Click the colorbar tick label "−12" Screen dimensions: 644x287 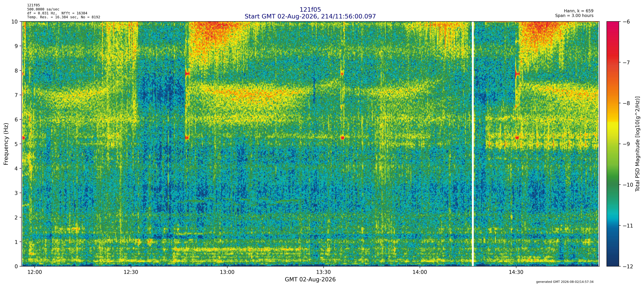pyautogui.click(x=628, y=266)
